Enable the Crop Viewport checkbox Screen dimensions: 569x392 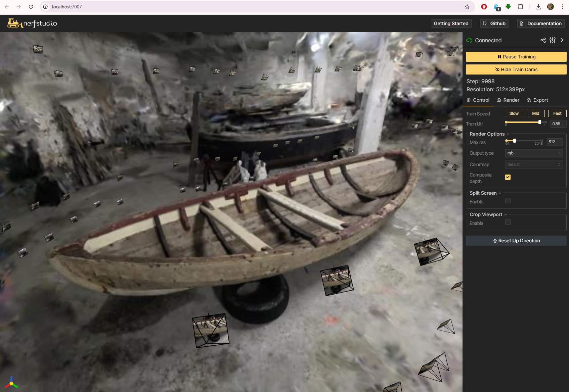click(508, 223)
